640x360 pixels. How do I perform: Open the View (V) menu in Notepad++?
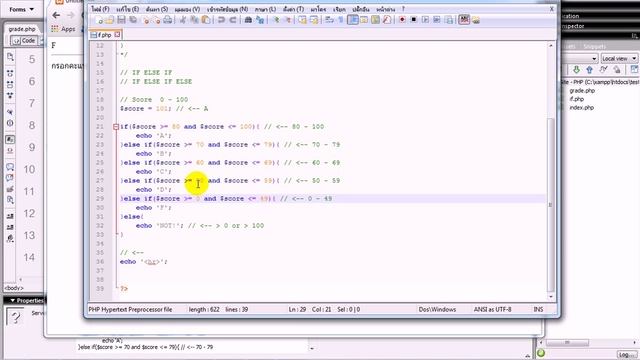click(x=187, y=9)
